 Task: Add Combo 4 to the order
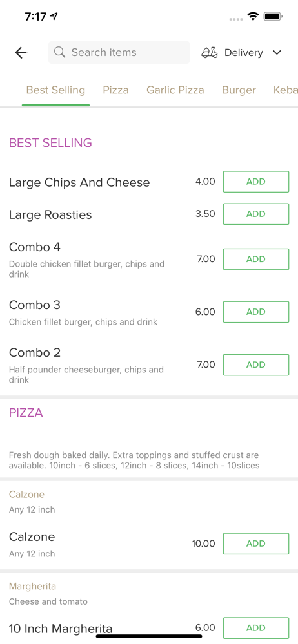point(256,259)
